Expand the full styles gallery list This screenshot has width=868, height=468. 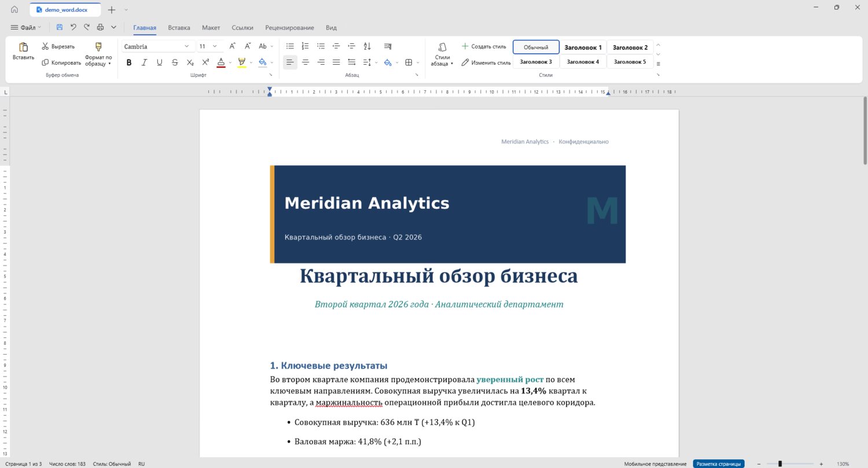[x=658, y=64]
